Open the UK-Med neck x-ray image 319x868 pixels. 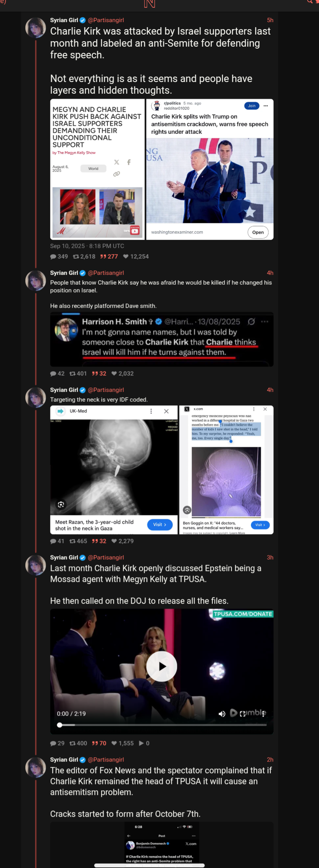click(114, 470)
